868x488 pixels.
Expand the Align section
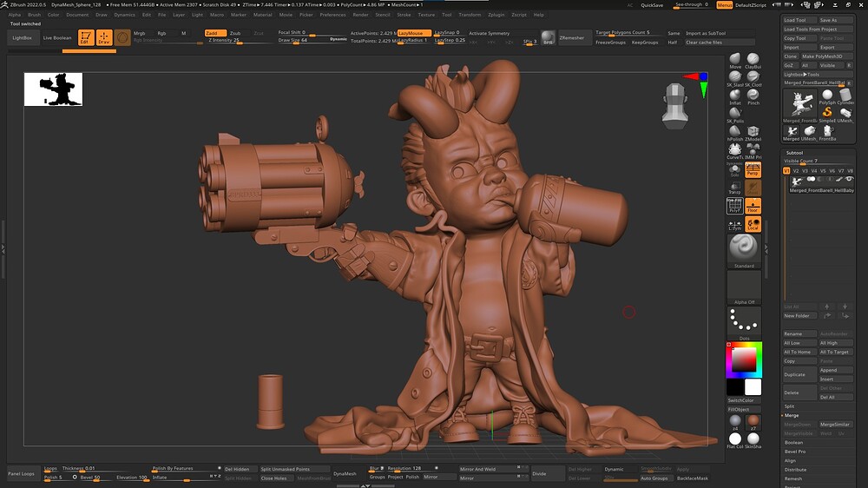point(790,461)
